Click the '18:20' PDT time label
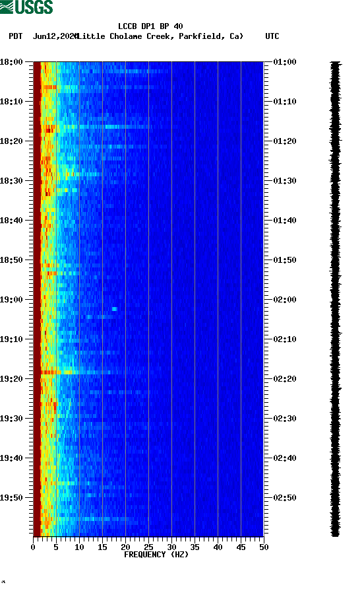The image size is (364, 589). tap(11, 141)
